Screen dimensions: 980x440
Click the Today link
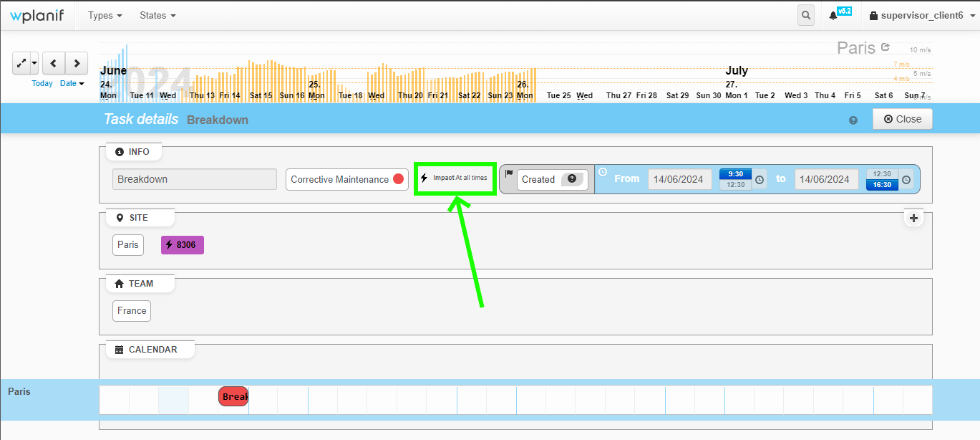pyautogui.click(x=42, y=83)
